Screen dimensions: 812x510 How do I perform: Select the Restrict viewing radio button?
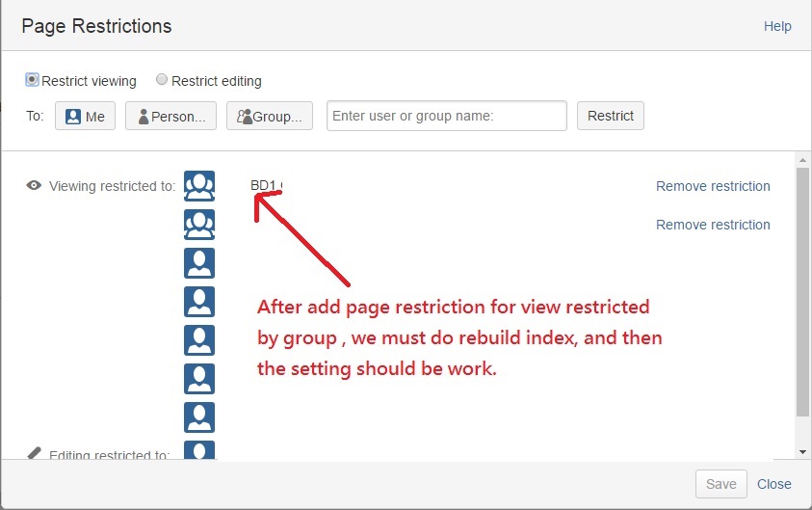pos(32,80)
